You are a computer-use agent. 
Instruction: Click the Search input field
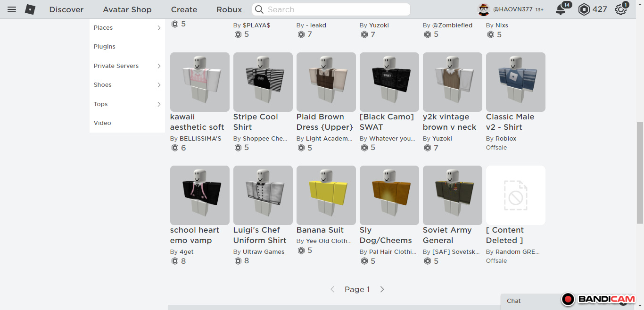coord(335,9)
